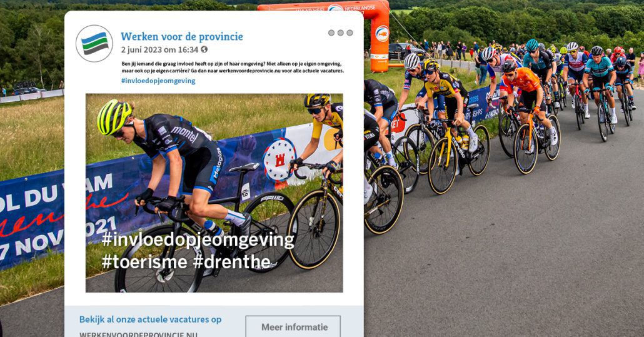The height and width of the screenshot is (337, 644).
Task: Click the globe public visibility icon
Action: tap(204, 49)
